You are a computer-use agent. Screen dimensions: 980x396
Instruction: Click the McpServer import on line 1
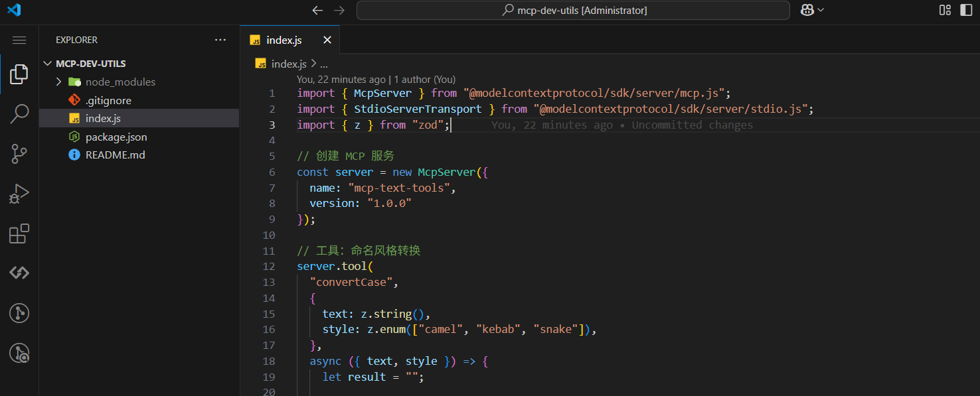tap(382, 93)
